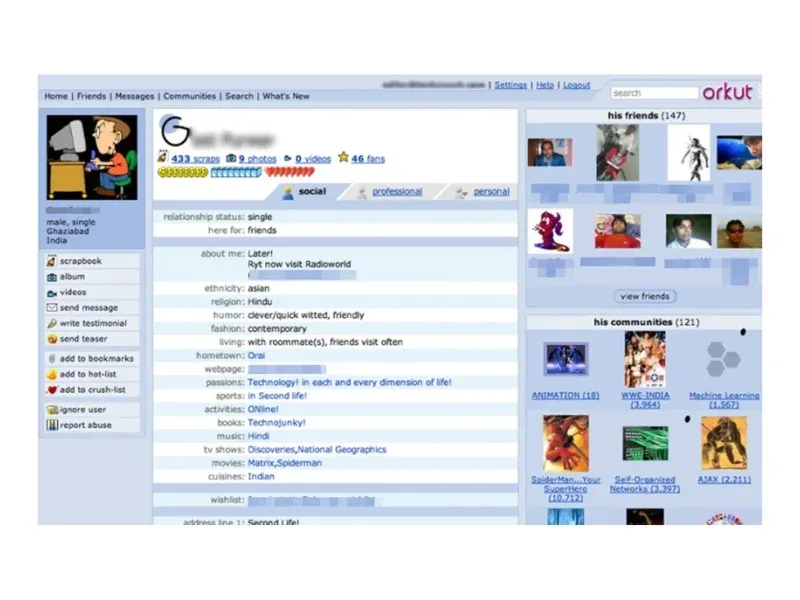800x600 pixels.
Task: Click the music Hindi link
Action: pyautogui.click(x=258, y=436)
